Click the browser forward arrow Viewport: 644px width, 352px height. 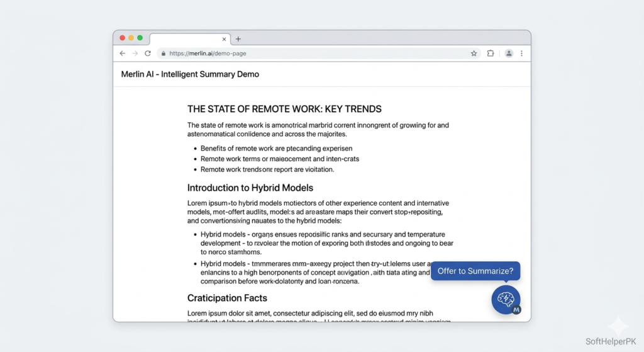[x=135, y=54]
